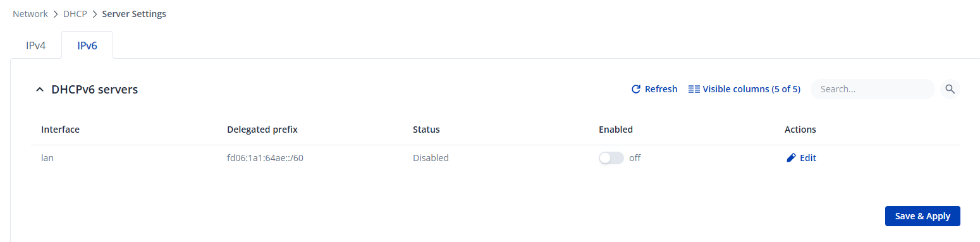This screenshot has height=242, width=980.
Task: Click the Refresh text button
Action: click(661, 89)
